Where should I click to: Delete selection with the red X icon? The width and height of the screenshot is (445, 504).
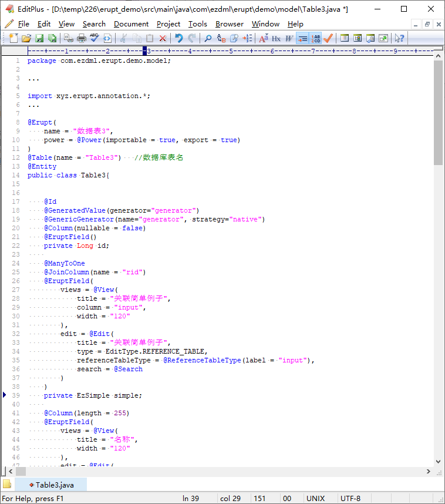163,38
